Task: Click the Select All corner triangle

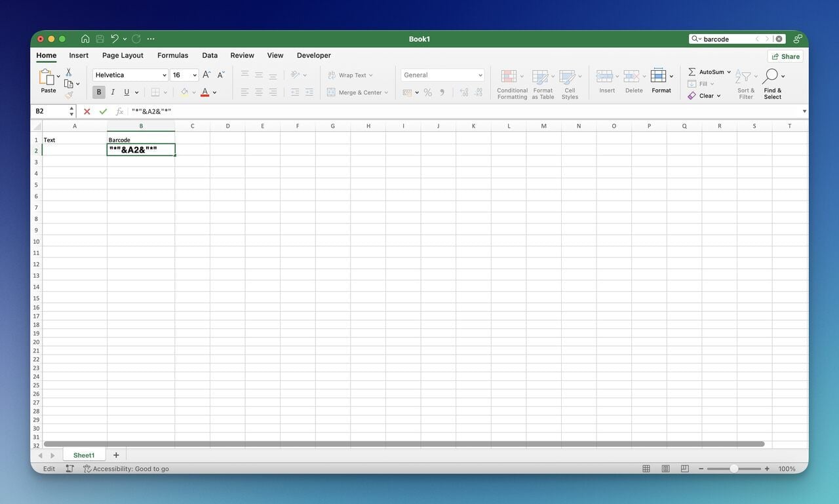Action: (37, 126)
